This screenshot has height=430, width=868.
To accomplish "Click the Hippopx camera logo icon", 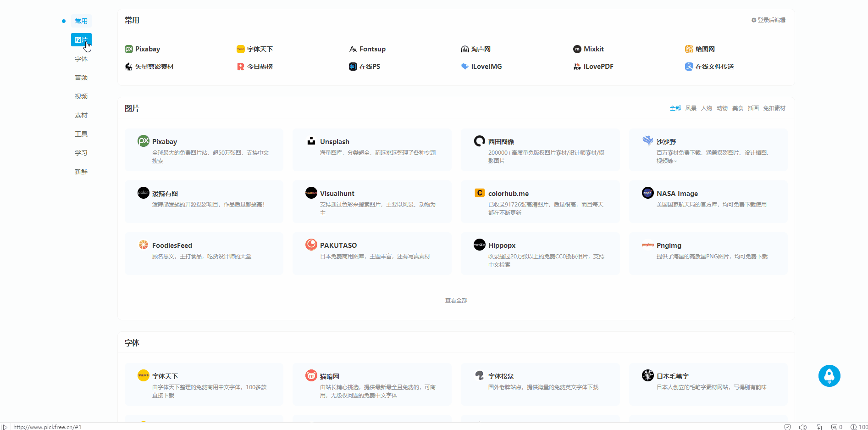I will pos(479,245).
